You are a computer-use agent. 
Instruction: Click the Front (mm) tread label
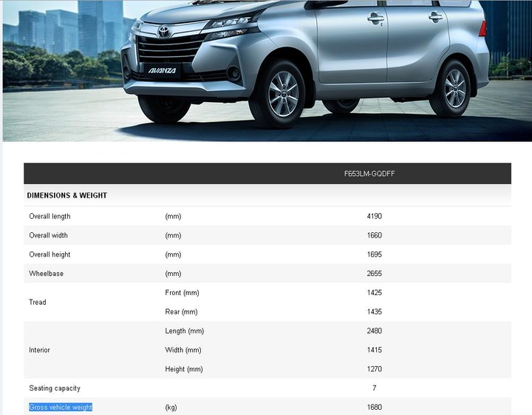tap(182, 293)
